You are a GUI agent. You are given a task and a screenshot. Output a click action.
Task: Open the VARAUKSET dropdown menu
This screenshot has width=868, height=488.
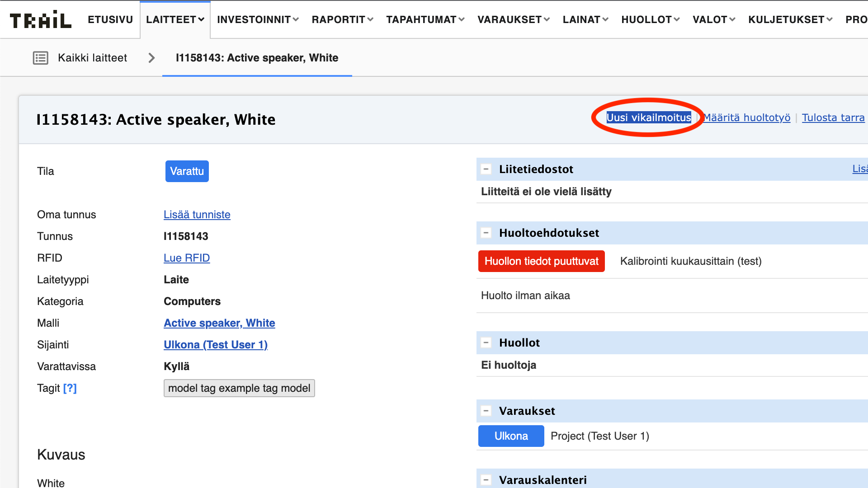point(514,19)
